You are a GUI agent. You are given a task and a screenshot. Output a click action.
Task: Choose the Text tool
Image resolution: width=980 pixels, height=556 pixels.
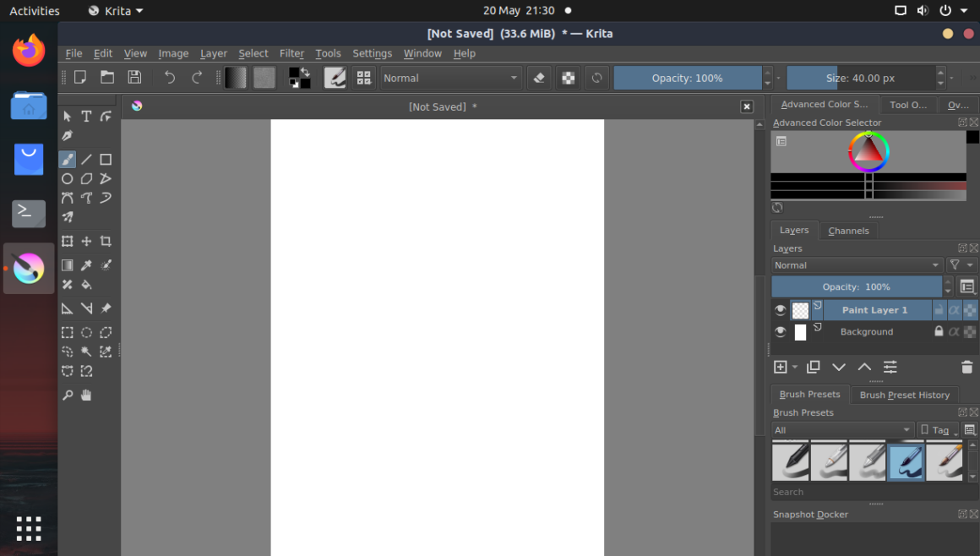(x=86, y=116)
